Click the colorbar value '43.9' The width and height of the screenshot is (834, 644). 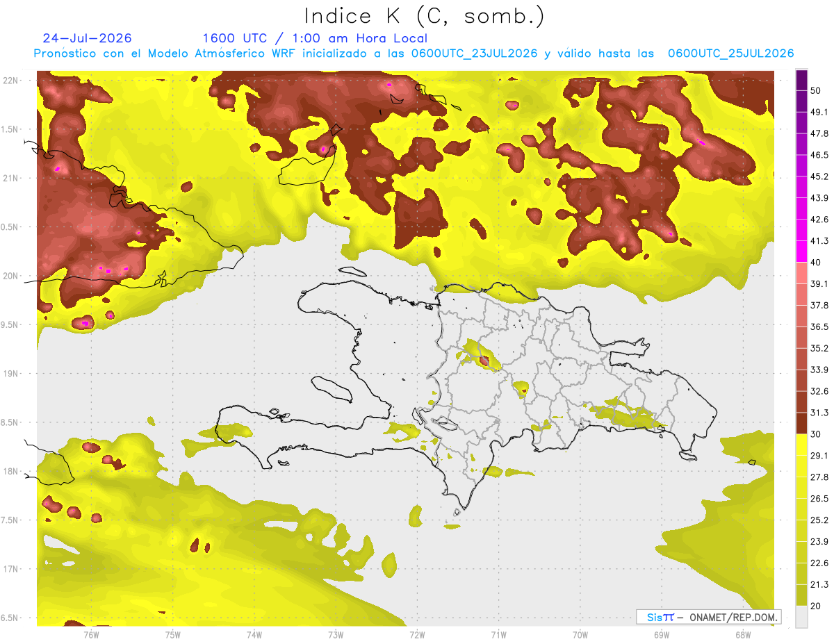819,198
